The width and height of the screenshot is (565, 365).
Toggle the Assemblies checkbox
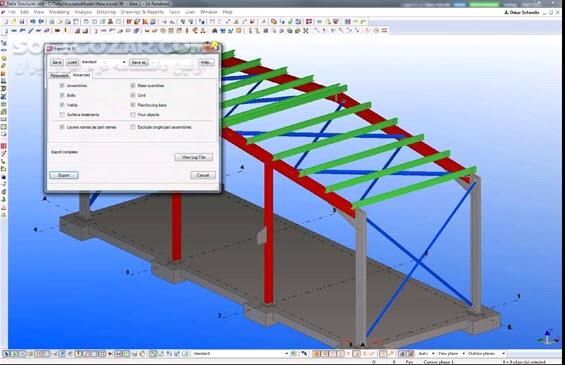pos(62,86)
